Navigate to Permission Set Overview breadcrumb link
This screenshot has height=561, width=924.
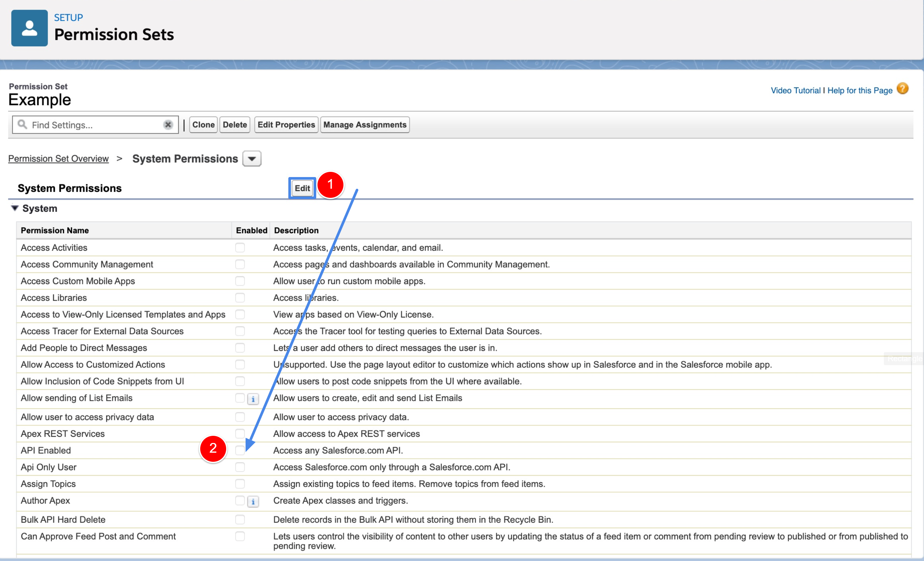pyautogui.click(x=58, y=158)
